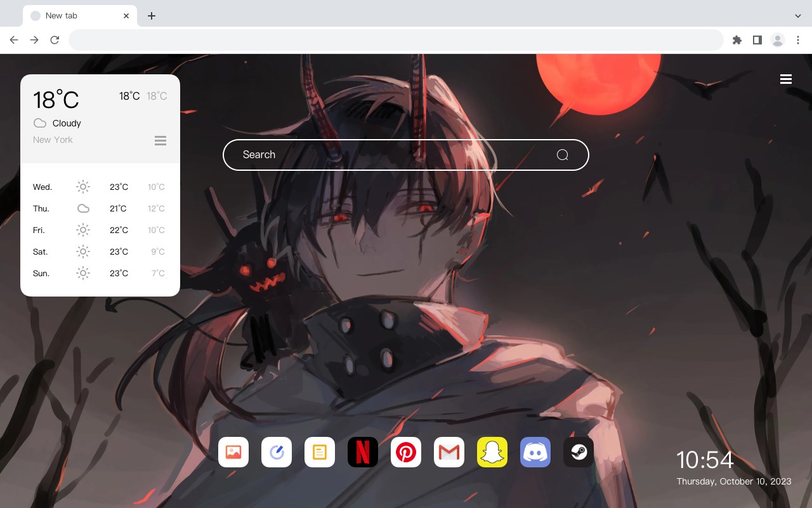This screenshot has height=508, width=812.
Task: Open the Chrome extensions puzzle icon
Action: (737, 40)
